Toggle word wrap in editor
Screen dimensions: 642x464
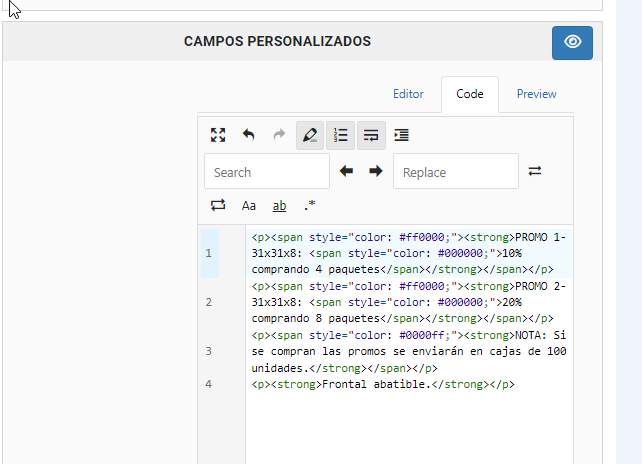371,135
